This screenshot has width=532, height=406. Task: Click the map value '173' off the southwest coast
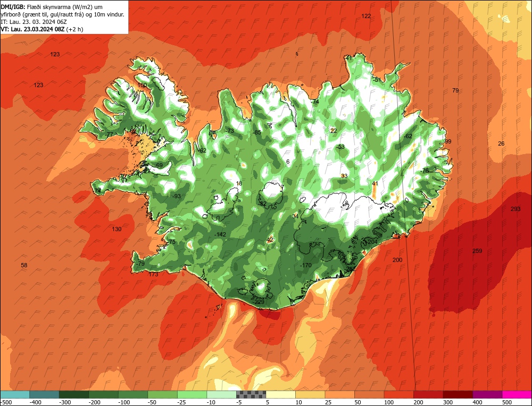tap(153, 274)
